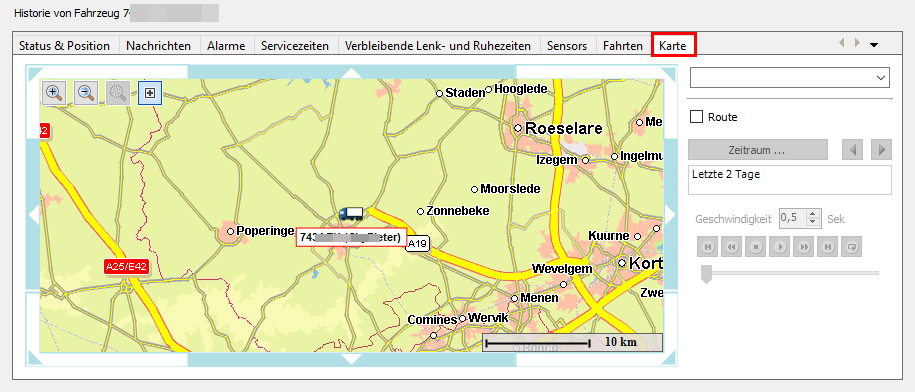The width and height of the screenshot is (915, 392).
Task: Switch to the Fahrten tab
Action: click(623, 46)
